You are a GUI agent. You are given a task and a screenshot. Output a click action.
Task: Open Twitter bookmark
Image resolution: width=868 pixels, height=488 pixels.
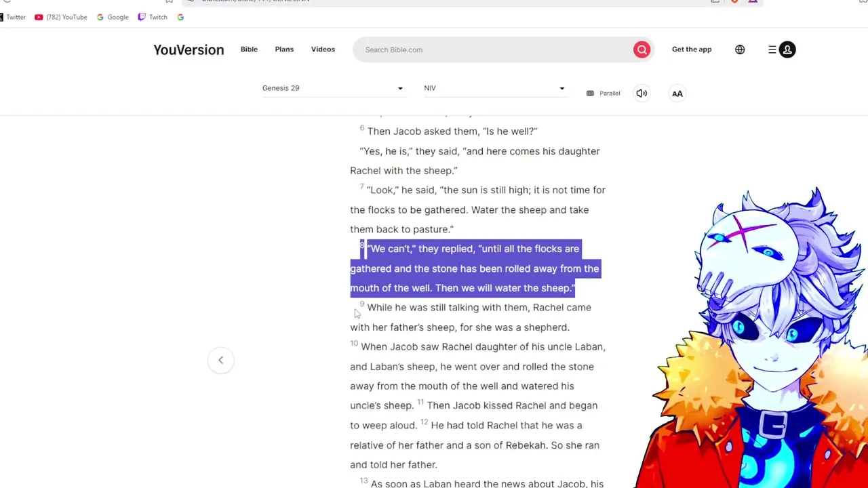[13, 17]
